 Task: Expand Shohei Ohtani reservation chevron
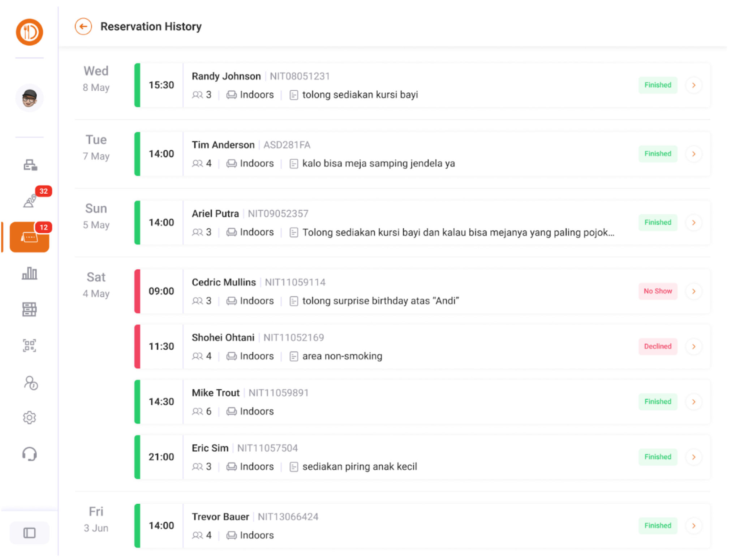point(693,346)
